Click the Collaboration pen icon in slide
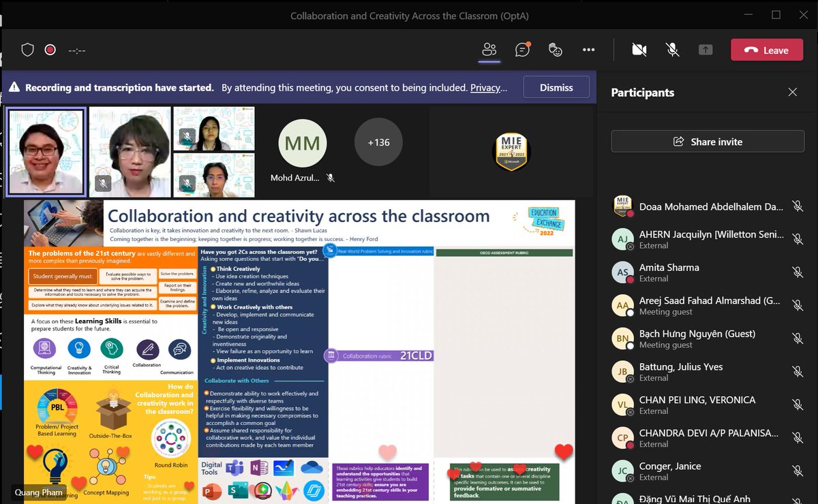This screenshot has width=818, height=504. click(x=147, y=350)
